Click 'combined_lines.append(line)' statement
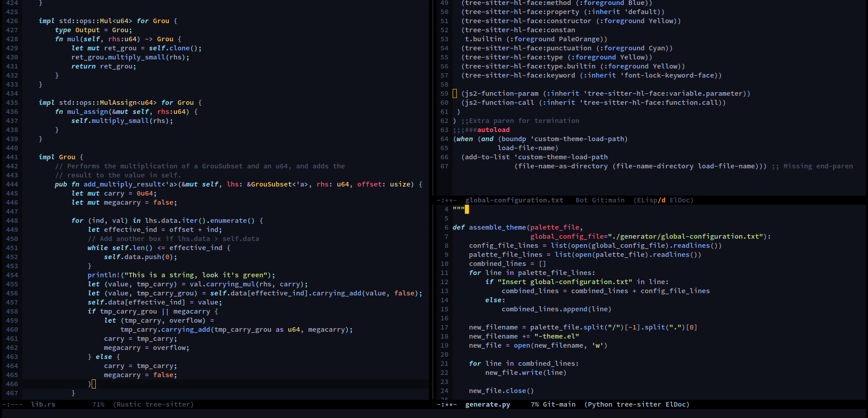 pyautogui.click(x=556, y=309)
